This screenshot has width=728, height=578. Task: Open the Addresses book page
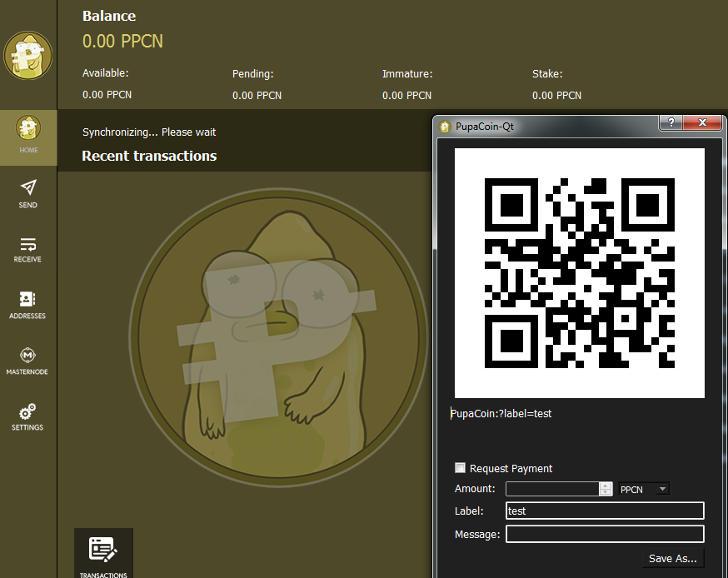[27, 305]
